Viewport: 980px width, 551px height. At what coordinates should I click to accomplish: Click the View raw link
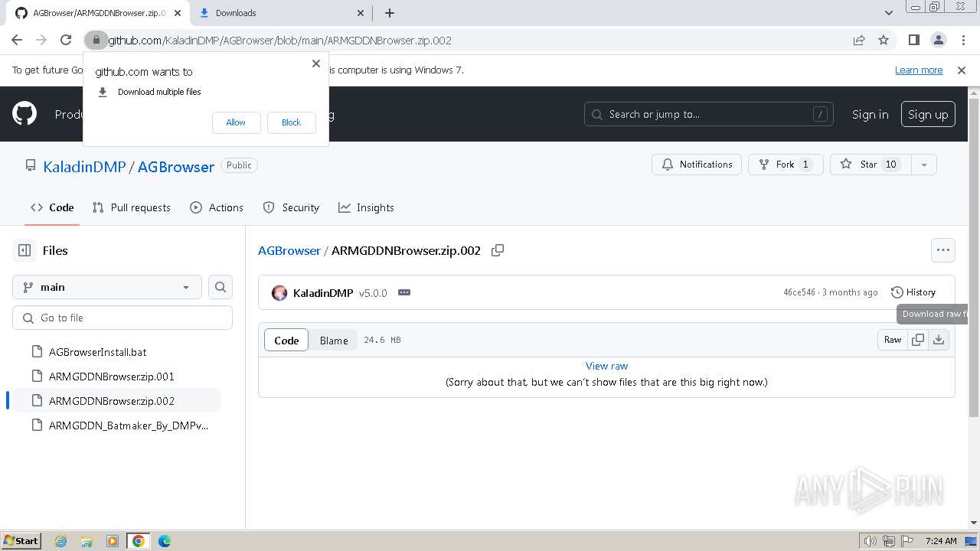(x=606, y=366)
